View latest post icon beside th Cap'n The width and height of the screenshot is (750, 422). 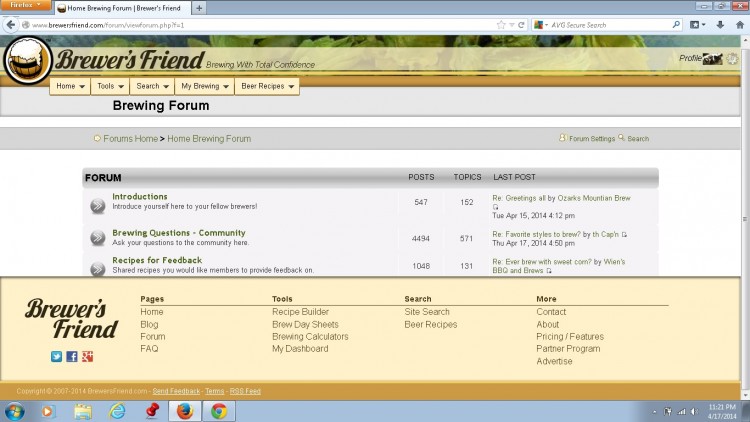tap(624, 235)
